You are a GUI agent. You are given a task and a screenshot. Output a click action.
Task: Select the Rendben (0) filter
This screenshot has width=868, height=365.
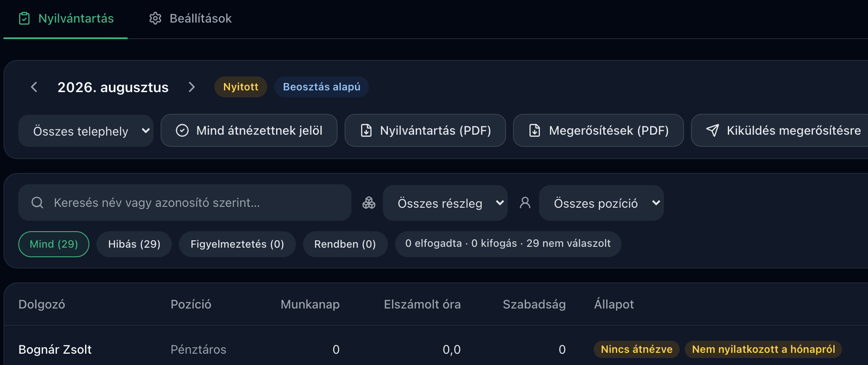point(345,244)
